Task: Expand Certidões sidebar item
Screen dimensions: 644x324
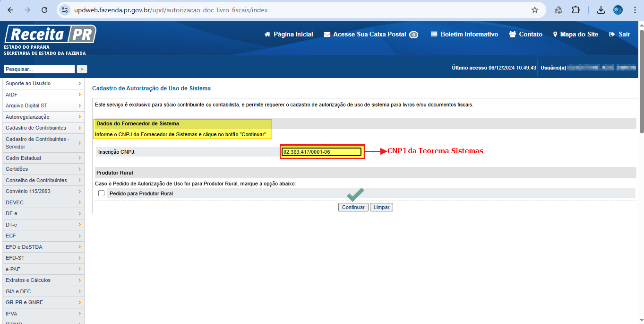Action: (43, 169)
